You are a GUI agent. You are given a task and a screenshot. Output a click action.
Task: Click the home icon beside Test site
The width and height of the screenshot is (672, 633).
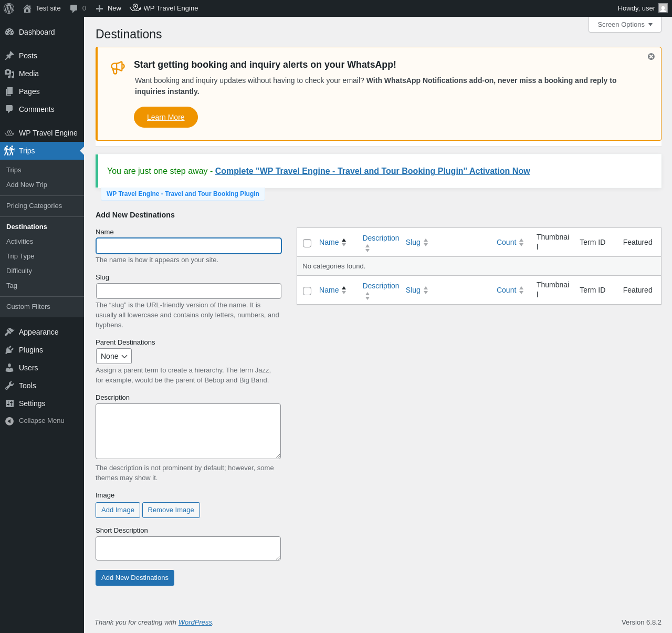(x=27, y=8)
